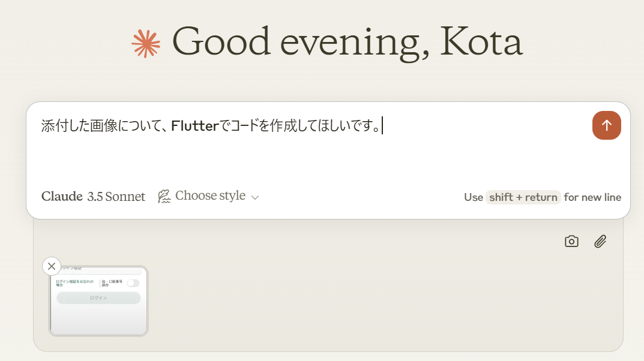Open the Choose style dropdown label
This screenshot has width=644, height=361.
pyautogui.click(x=210, y=195)
